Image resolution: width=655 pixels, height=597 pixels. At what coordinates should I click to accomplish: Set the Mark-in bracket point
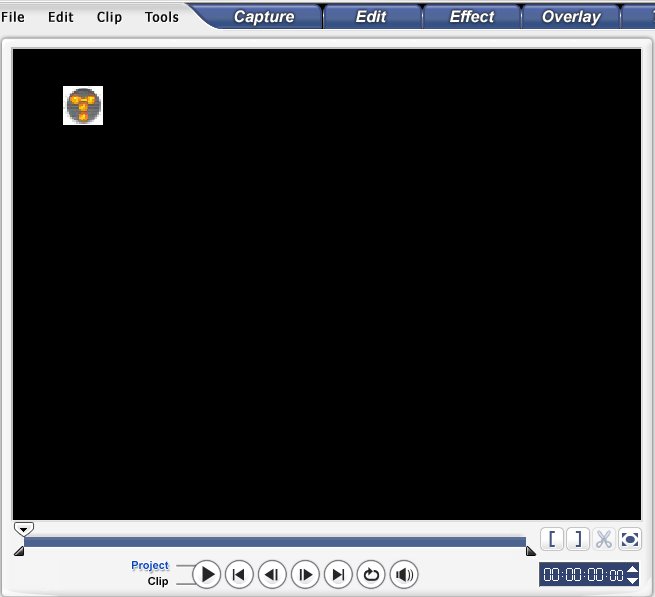click(552, 539)
